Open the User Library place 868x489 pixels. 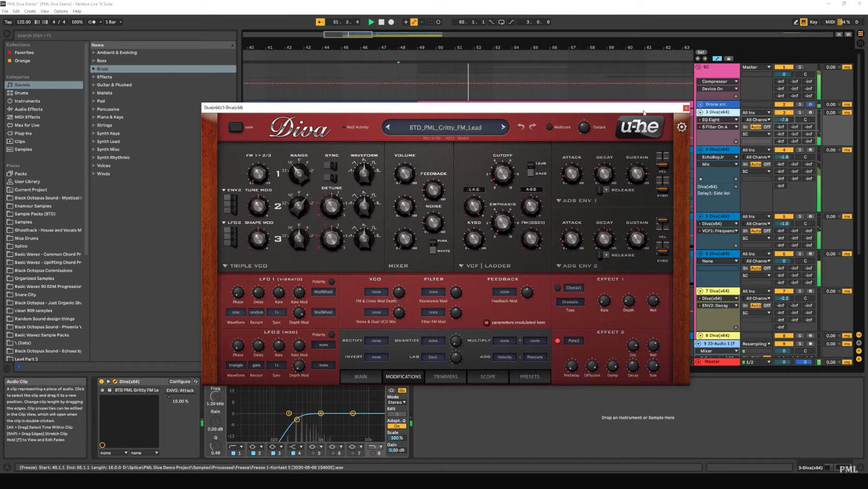pos(27,182)
